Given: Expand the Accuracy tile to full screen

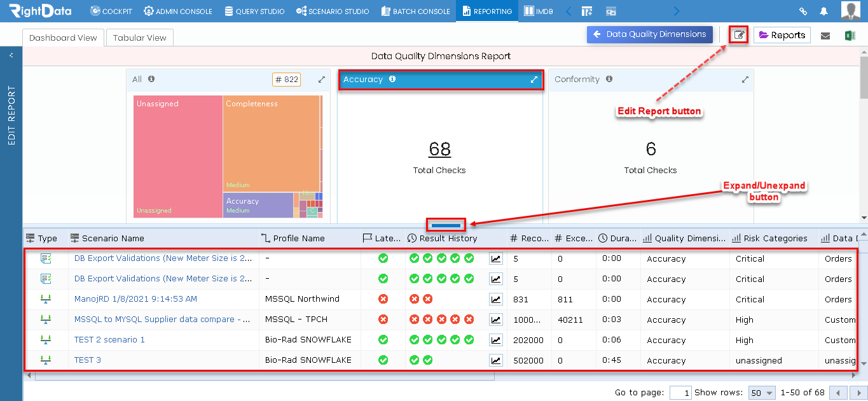Looking at the screenshot, I should (x=534, y=80).
